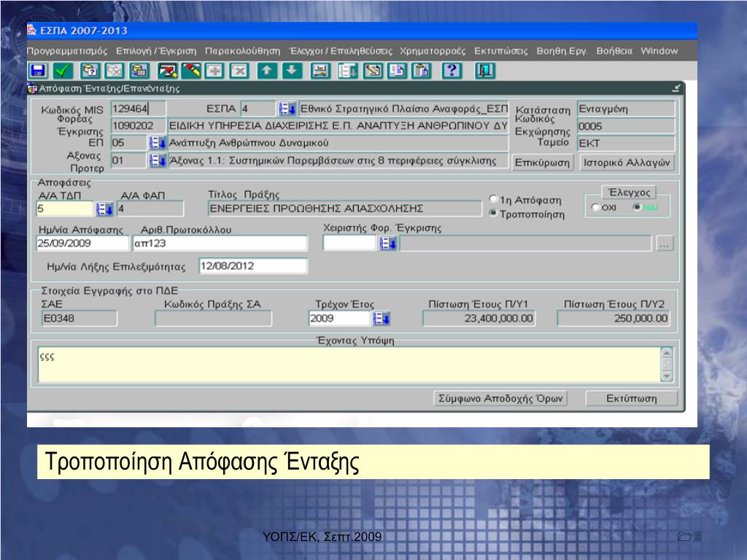Open list of values next to ΕΣΠΑ field
This screenshot has width=747, height=560.
[x=287, y=109]
